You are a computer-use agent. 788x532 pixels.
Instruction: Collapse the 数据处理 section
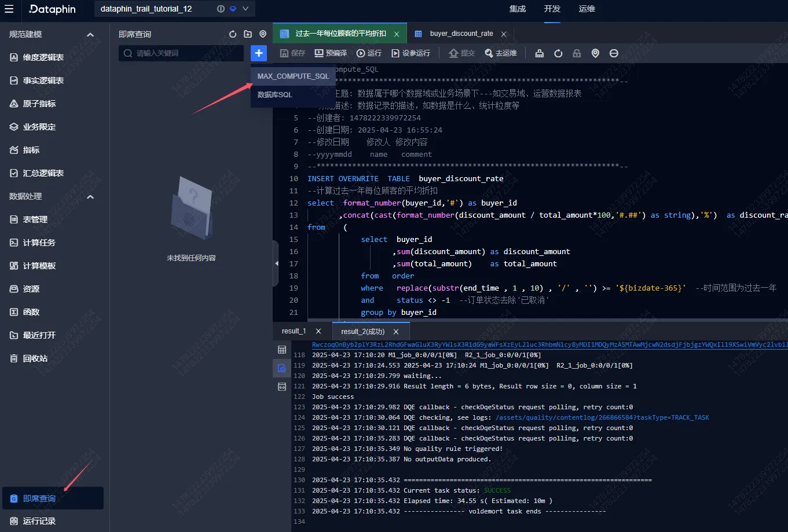pos(90,197)
